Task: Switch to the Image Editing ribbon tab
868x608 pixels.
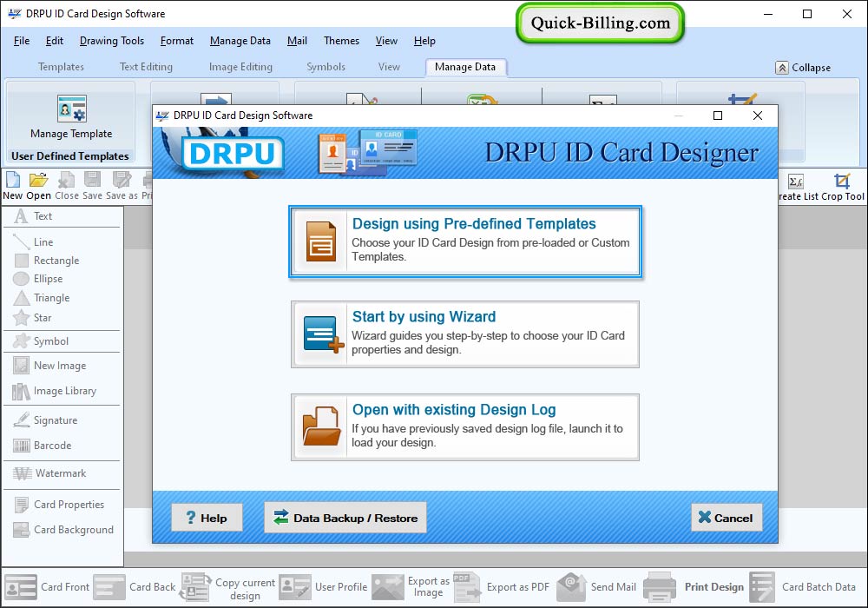Action: [x=240, y=67]
